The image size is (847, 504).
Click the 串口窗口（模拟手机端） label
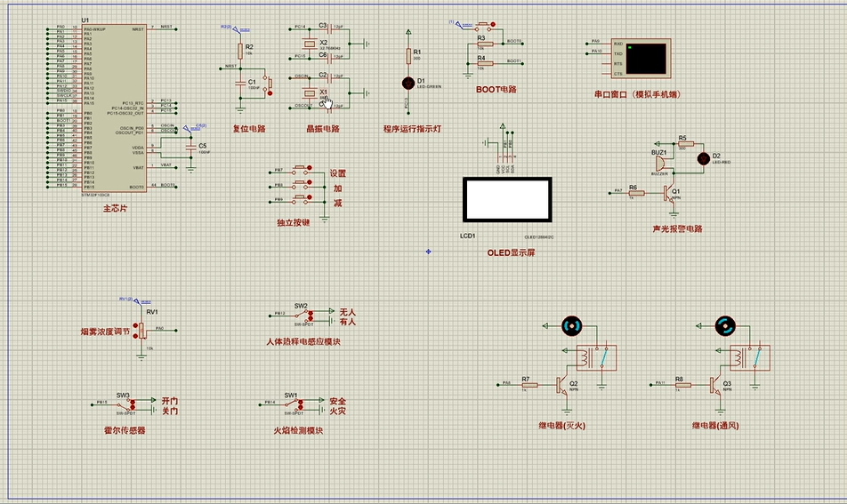click(637, 94)
